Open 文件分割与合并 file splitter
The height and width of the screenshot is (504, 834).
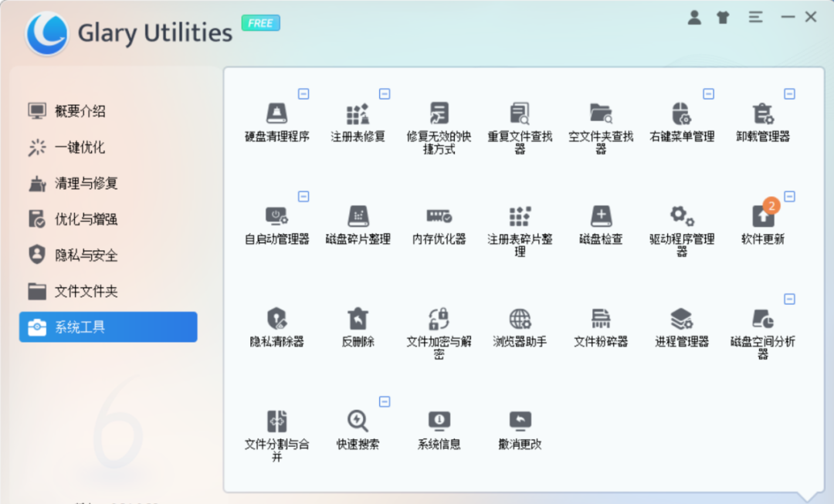tap(276, 436)
